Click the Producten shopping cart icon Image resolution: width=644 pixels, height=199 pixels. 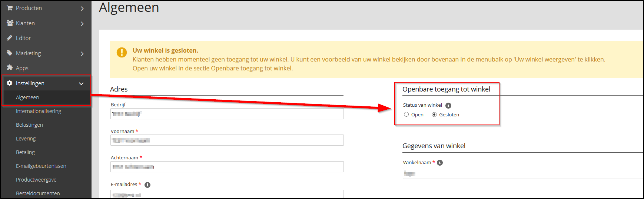tap(10, 8)
